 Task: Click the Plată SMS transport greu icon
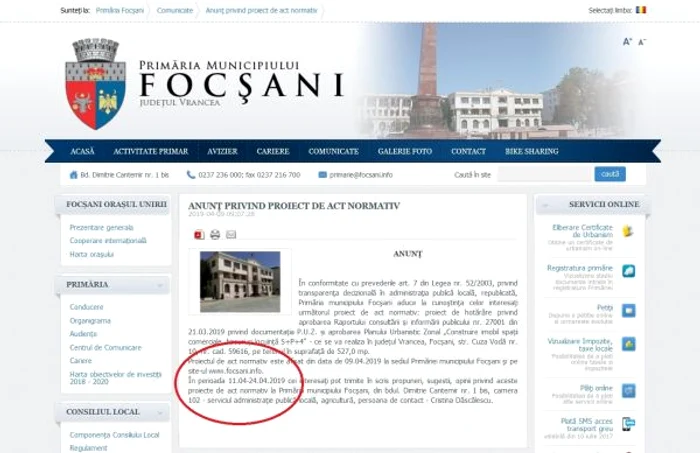pos(629,424)
